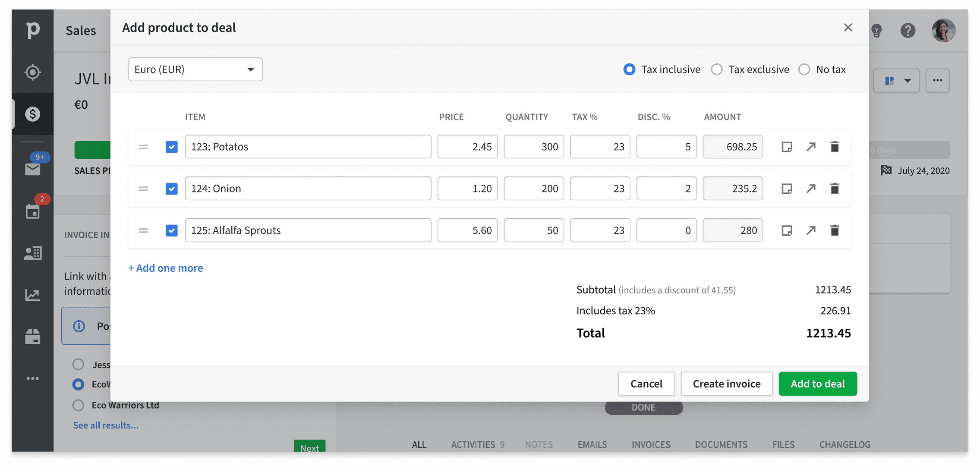Uncheck the Potatos row checkbox
Screen dimensions: 980x466
[172, 147]
